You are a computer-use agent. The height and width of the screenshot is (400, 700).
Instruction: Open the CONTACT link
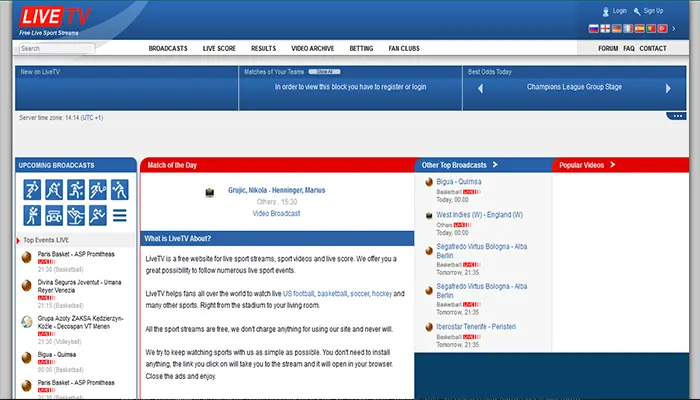click(653, 48)
